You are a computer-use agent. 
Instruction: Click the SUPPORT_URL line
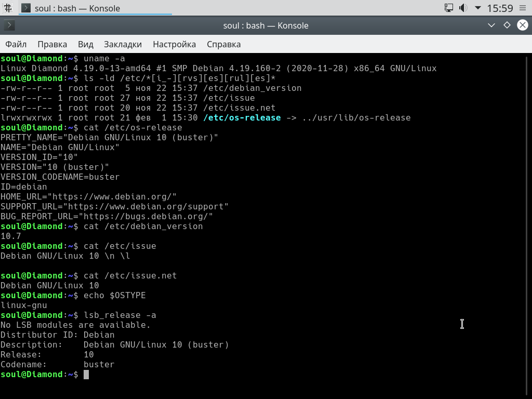(x=114, y=207)
